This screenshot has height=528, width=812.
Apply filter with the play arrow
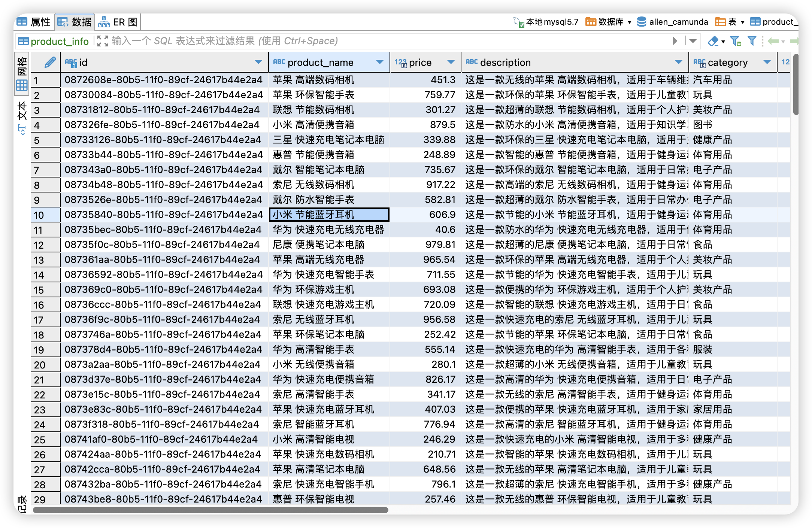tap(675, 41)
